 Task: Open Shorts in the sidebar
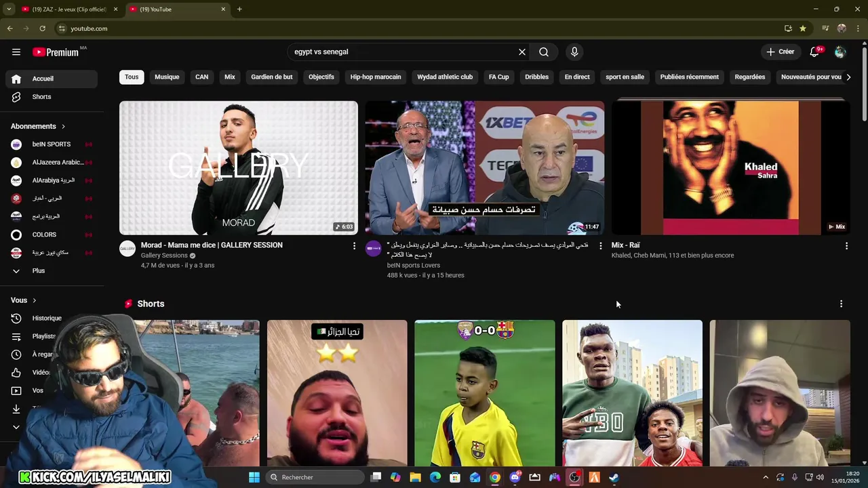click(52, 97)
